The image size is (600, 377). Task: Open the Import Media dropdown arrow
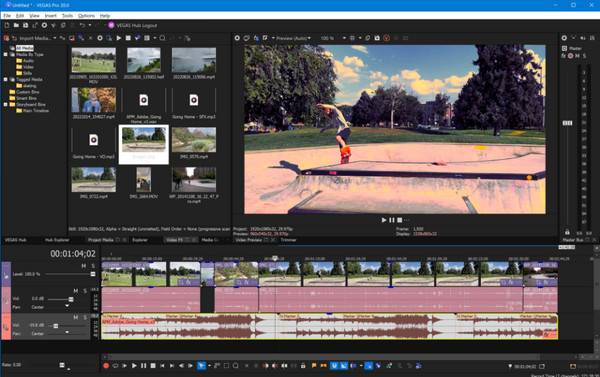tap(55, 38)
